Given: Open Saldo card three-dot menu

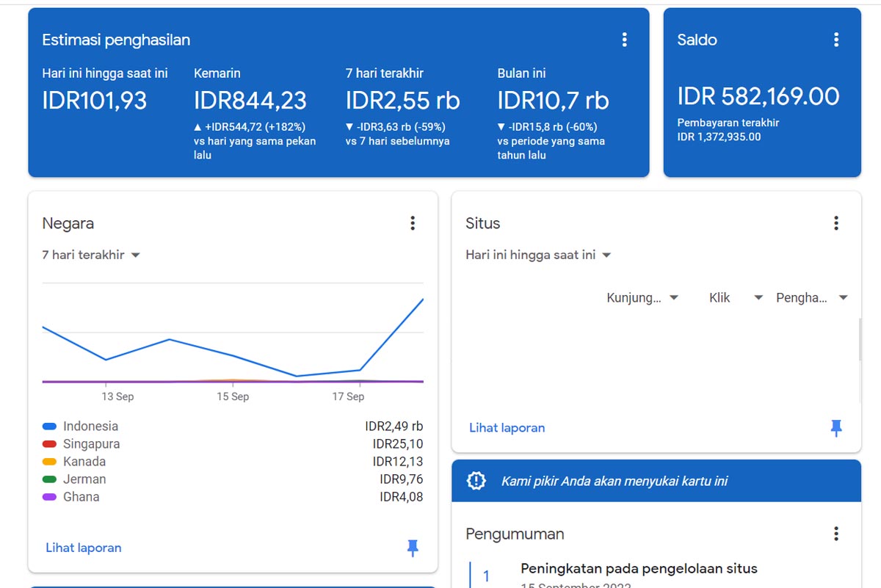Looking at the screenshot, I should coord(836,40).
